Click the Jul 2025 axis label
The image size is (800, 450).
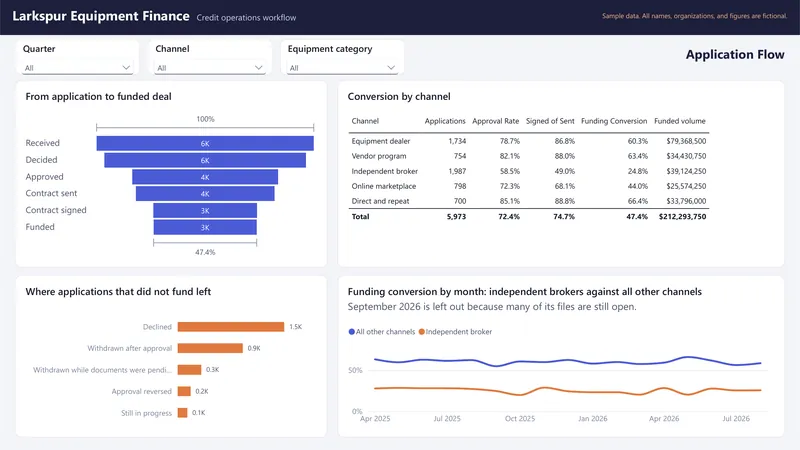tap(447, 418)
